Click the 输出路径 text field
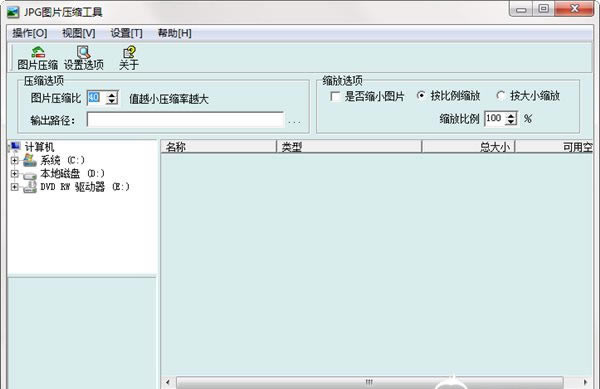 [186, 119]
